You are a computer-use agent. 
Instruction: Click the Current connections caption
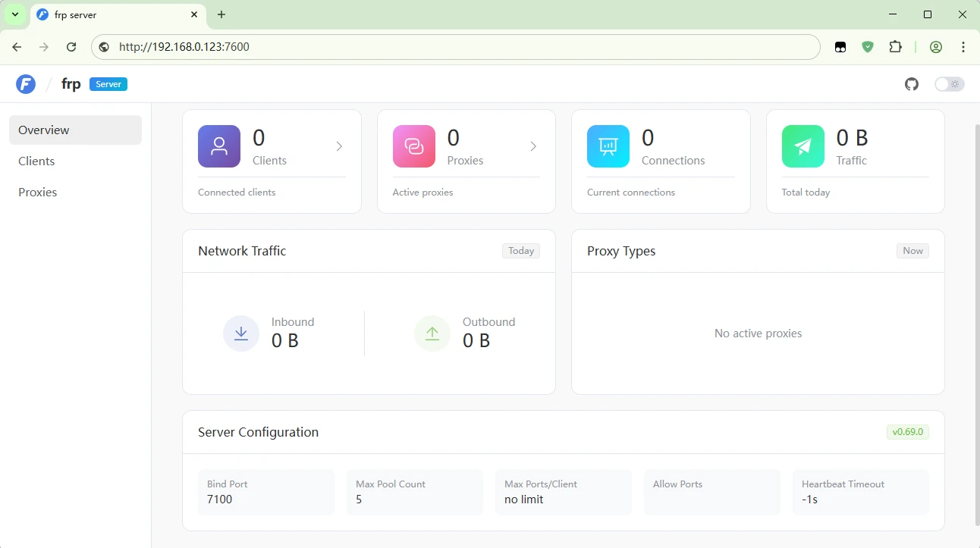[x=631, y=193]
